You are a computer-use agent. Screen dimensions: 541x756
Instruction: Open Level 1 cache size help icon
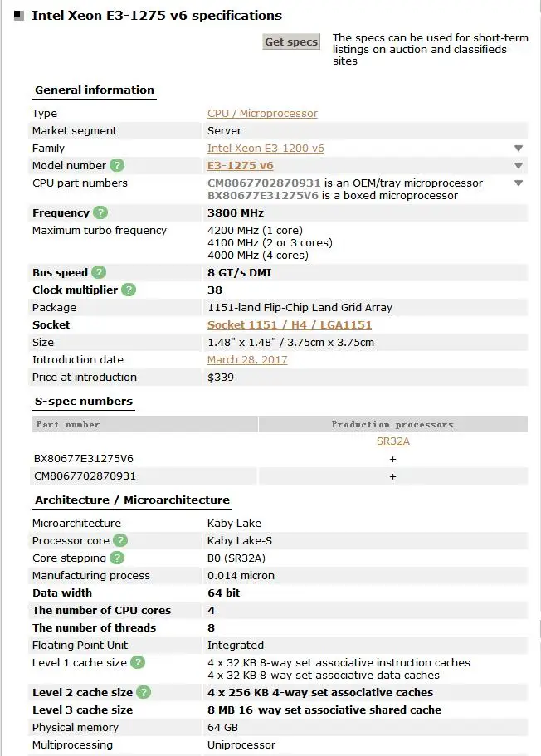pos(138,662)
